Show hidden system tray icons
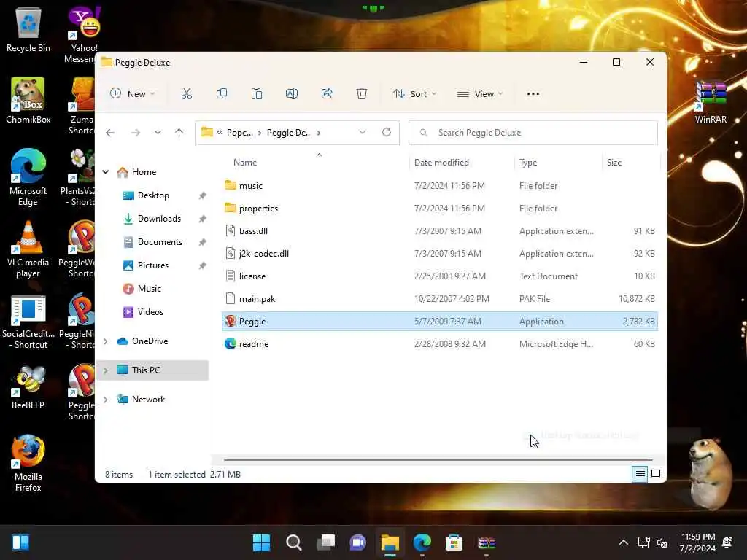This screenshot has width=747, height=560. click(x=623, y=542)
